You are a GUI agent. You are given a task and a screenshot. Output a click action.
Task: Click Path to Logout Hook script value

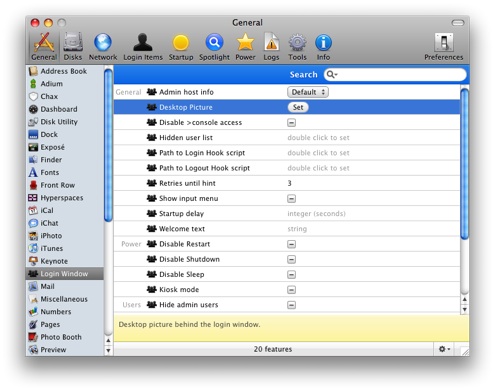click(x=318, y=168)
